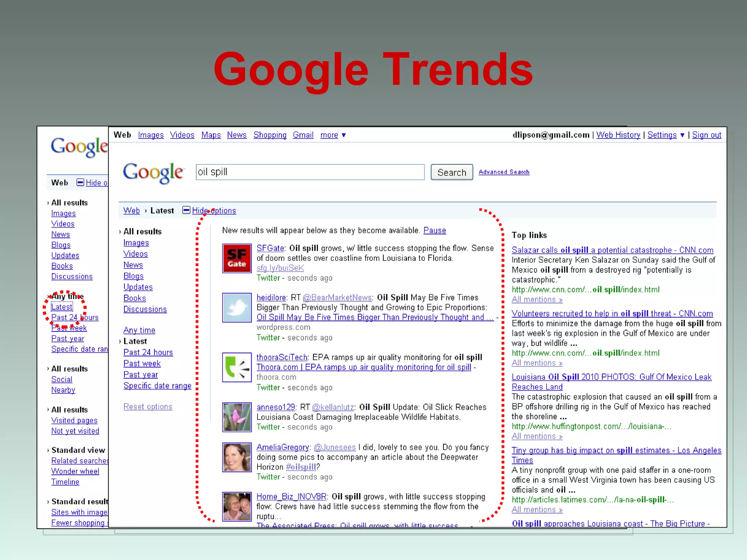The width and height of the screenshot is (747, 560).
Task: Open the Videos top navigation link
Action: (182, 135)
